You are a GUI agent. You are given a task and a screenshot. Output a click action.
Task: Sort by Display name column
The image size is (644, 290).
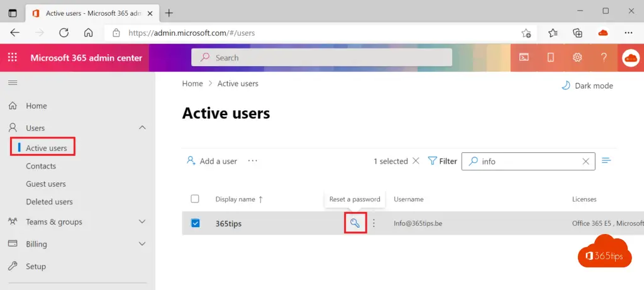tap(239, 199)
